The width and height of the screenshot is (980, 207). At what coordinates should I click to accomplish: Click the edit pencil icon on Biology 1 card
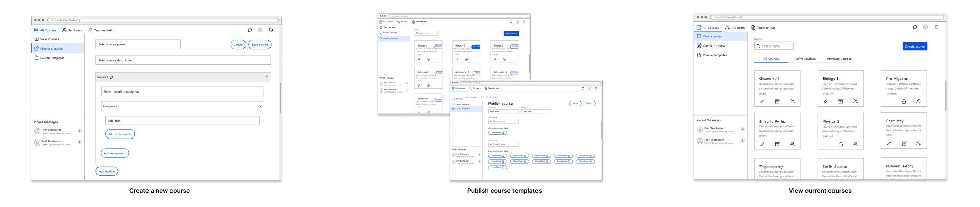tap(825, 101)
